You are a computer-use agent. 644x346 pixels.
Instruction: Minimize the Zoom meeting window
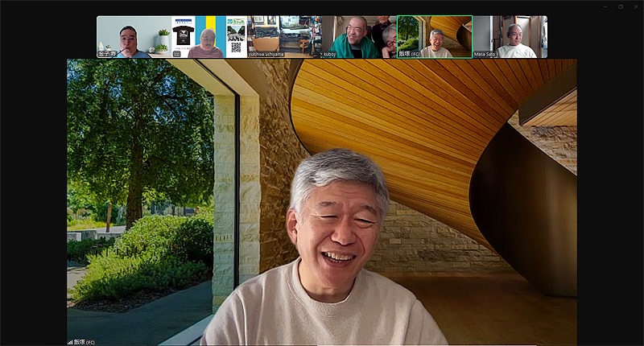click(605, 6)
